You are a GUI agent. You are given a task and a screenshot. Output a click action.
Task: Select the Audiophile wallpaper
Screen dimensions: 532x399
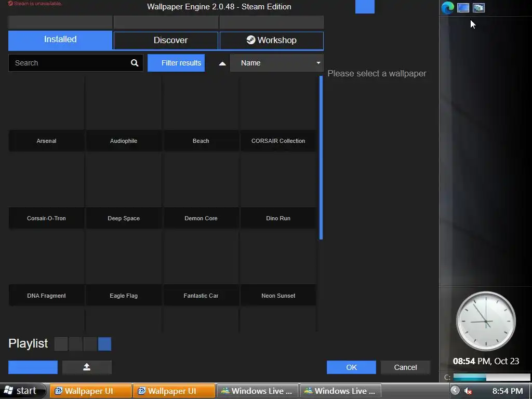pos(124,114)
